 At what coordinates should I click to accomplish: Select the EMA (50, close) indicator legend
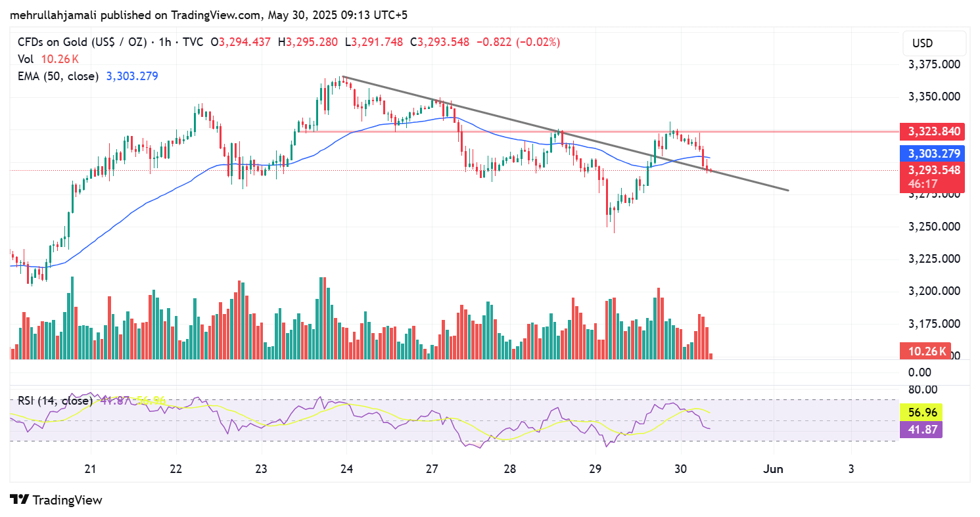(58, 76)
